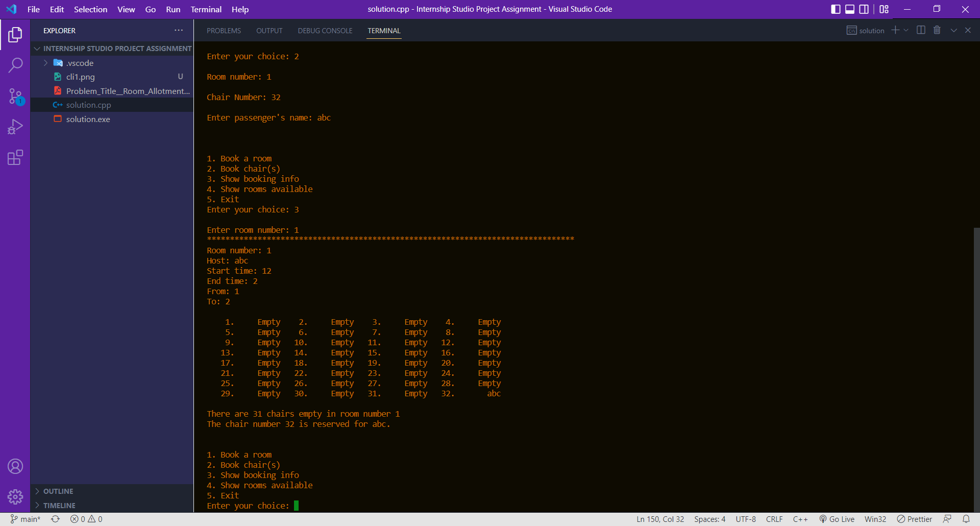980x526 pixels.
Task: Switch to the Debug Console tab
Action: [x=325, y=31]
